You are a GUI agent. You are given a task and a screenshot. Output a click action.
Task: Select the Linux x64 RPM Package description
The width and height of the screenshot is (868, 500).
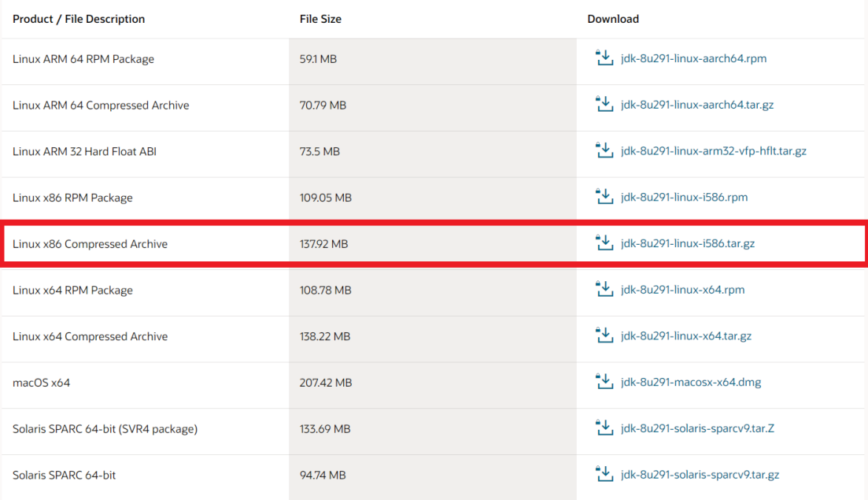click(x=72, y=290)
